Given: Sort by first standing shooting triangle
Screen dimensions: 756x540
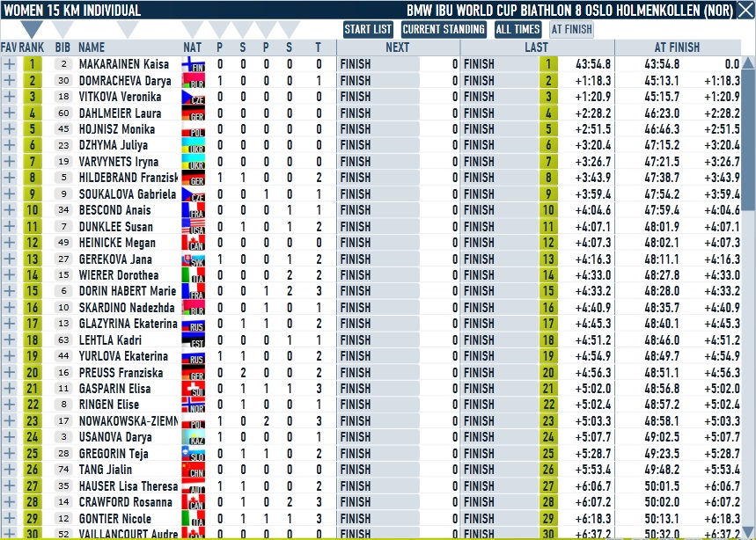Looking at the screenshot, I should pos(243,28).
